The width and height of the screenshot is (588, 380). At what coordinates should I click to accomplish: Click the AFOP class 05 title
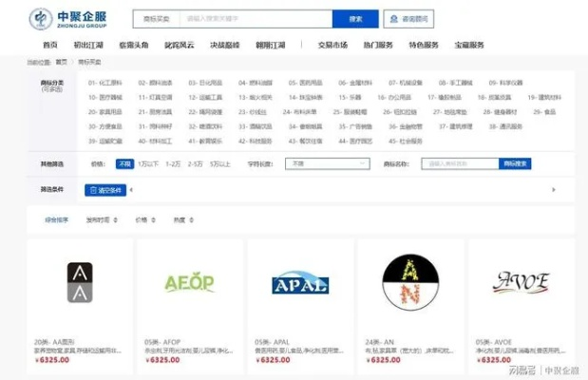click(x=162, y=342)
